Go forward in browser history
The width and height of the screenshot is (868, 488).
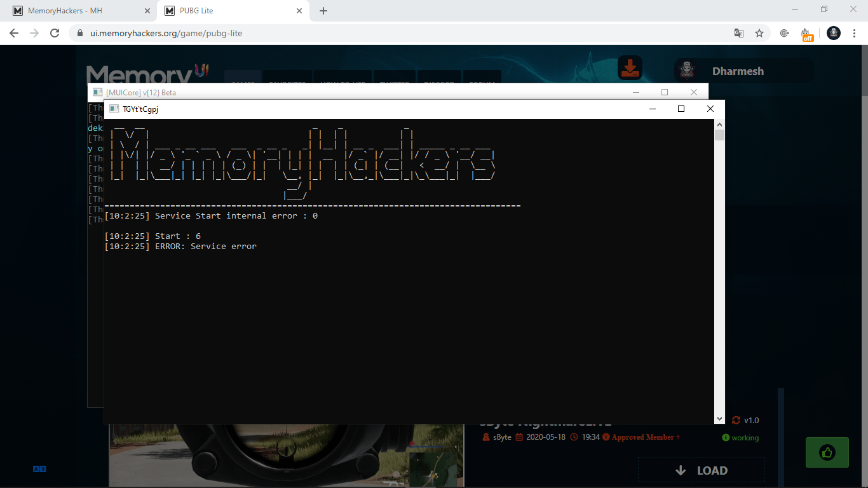[x=34, y=33]
